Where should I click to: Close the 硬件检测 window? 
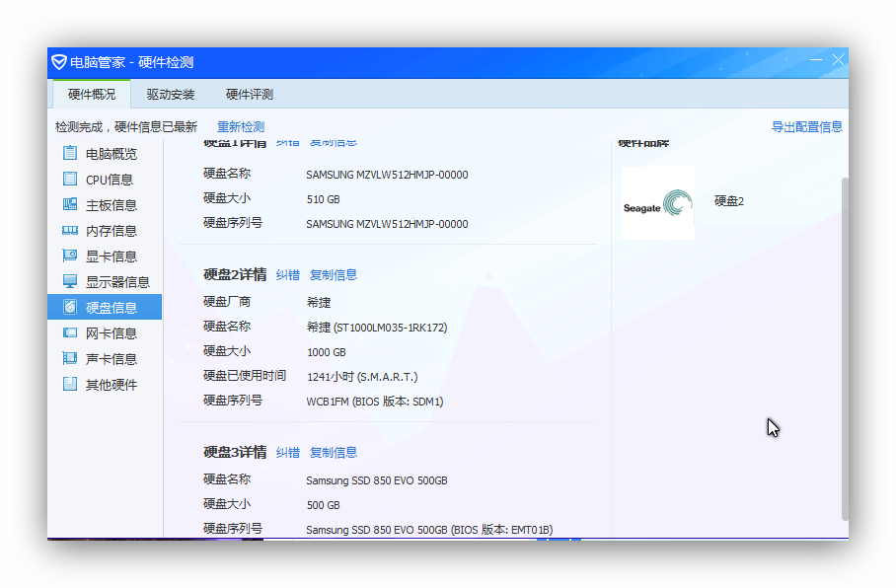(x=838, y=59)
